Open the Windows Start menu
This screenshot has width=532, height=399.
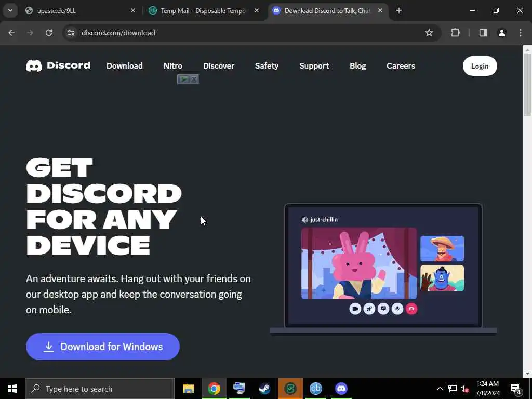pos(12,389)
